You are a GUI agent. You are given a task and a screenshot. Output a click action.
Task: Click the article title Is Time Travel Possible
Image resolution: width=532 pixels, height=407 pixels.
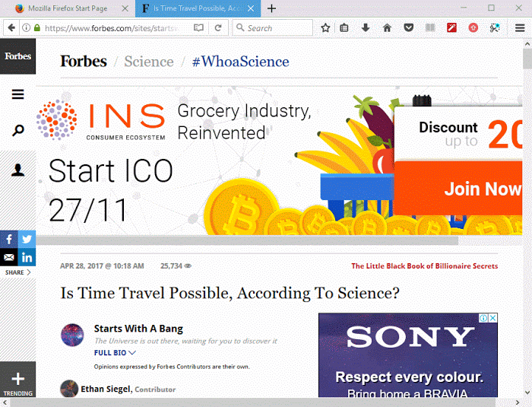pos(230,293)
